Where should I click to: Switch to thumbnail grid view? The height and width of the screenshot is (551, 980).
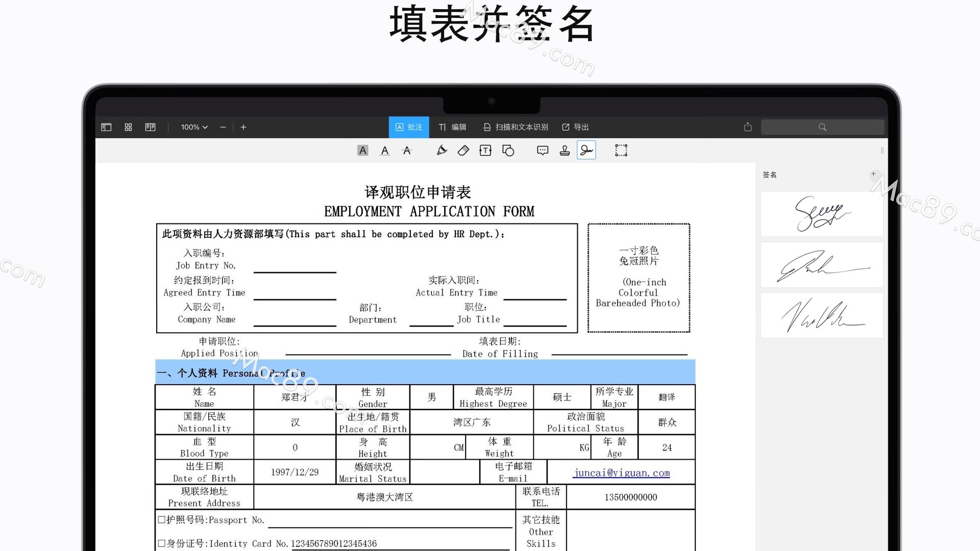[128, 127]
